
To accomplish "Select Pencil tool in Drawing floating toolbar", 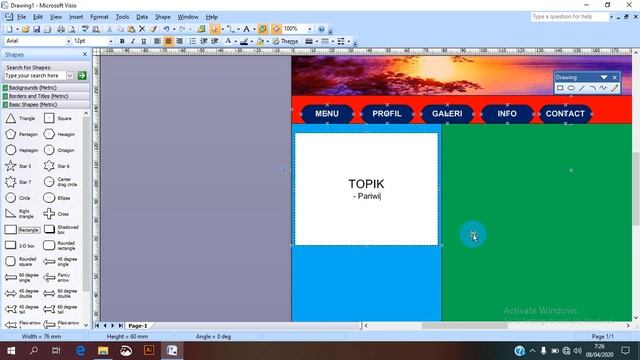I will coord(614,88).
